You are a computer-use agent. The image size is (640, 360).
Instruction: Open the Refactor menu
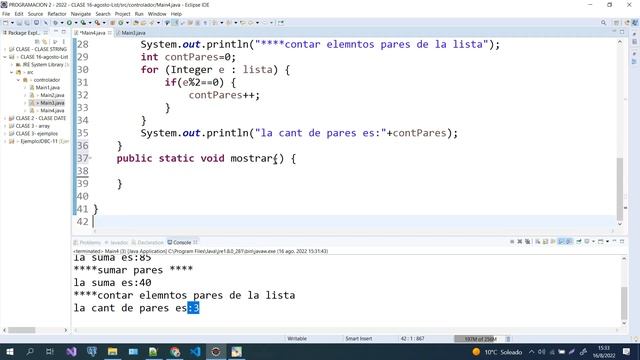coord(57,14)
